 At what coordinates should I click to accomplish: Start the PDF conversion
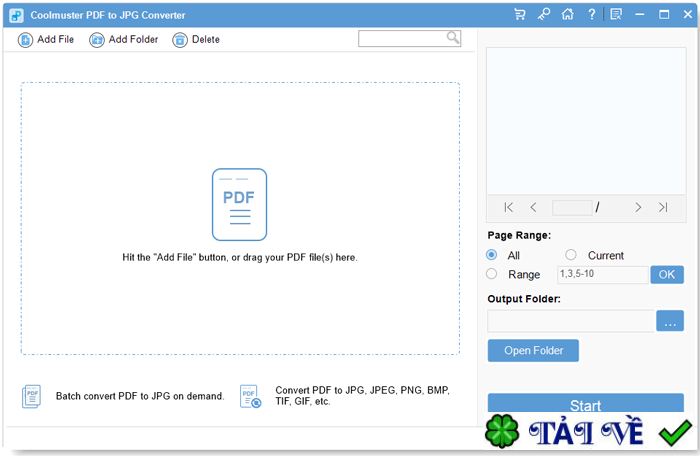pos(586,403)
